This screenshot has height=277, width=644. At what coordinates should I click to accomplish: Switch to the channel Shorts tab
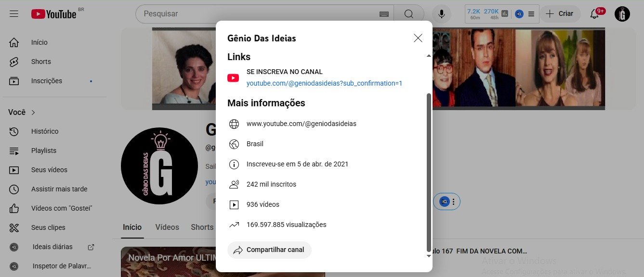[202, 227]
